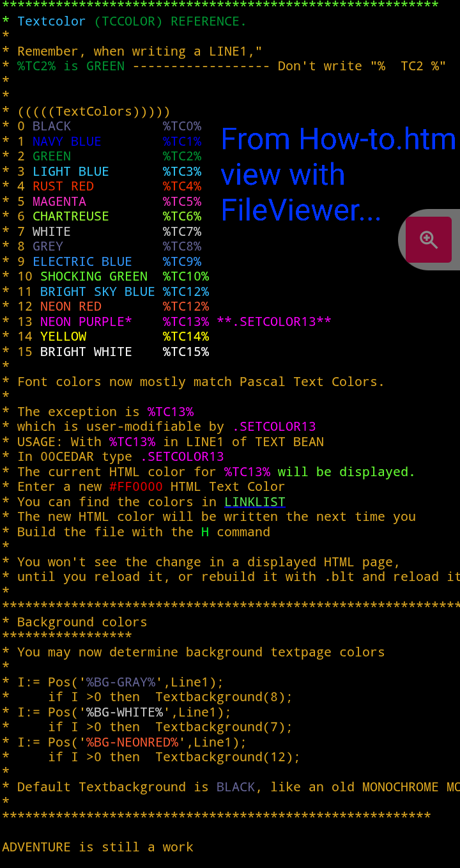Select the CHARTREUSE color entry
460x868 pixels.
(x=71, y=216)
